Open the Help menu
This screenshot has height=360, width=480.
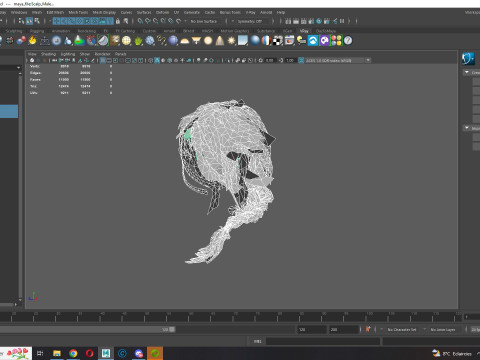pyautogui.click(x=281, y=12)
